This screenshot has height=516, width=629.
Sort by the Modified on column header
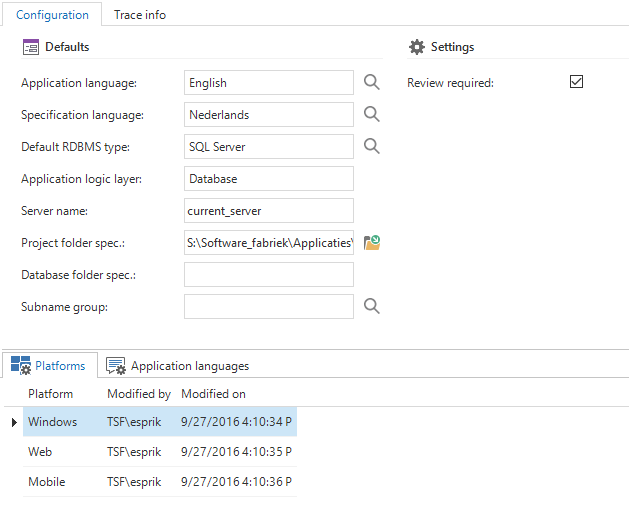pos(213,394)
